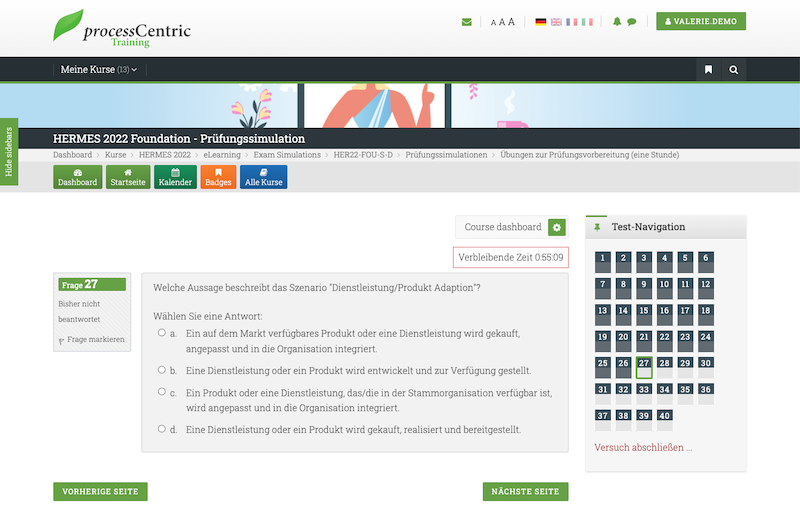Select answer c radio button
Screen dimensions: 800x508
pyautogui.click(x=162, y=392)
